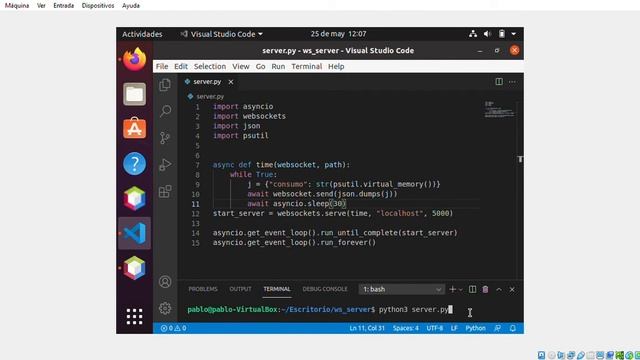Image resolution: width=640 pixels, height=360 pixels.
Task: Open the system menu arrow in top bar
Action: (x=514, y=34)
